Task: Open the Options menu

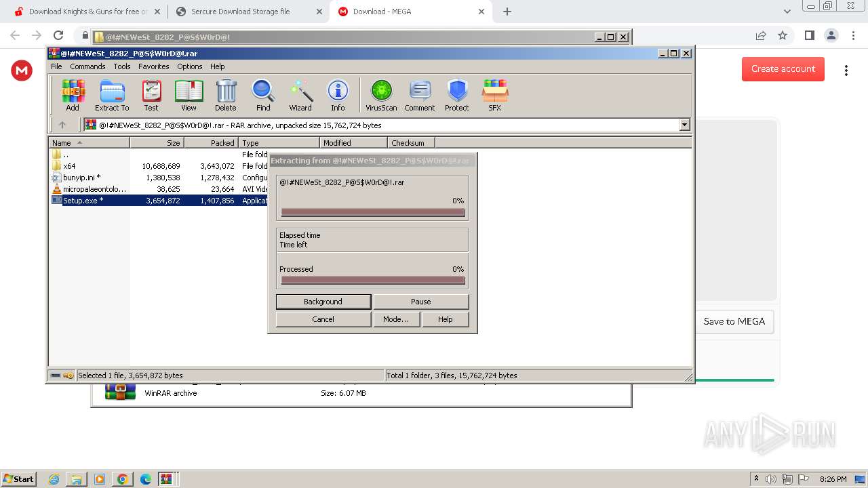Action: pos(190,66)
